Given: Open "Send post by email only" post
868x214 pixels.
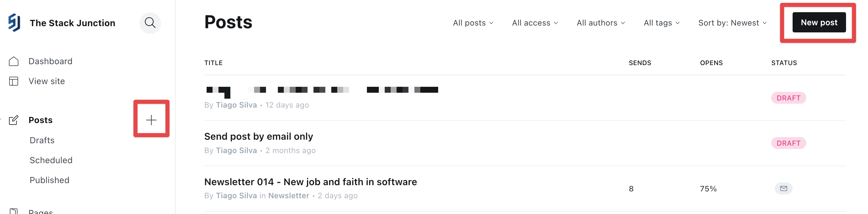Looking at the screenshot, I should 259,136.
